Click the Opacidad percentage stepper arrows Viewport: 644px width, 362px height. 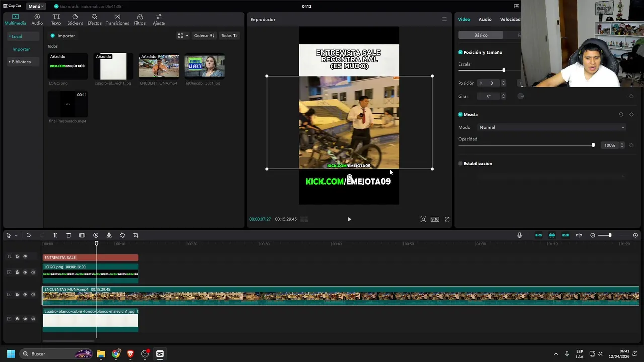(622, 145)
